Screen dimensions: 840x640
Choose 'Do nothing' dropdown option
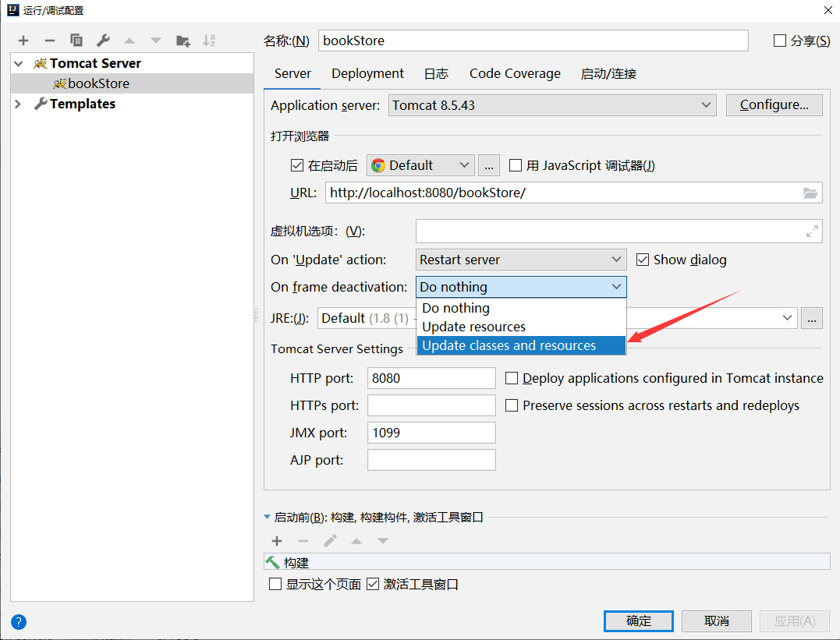click(521, 308)
